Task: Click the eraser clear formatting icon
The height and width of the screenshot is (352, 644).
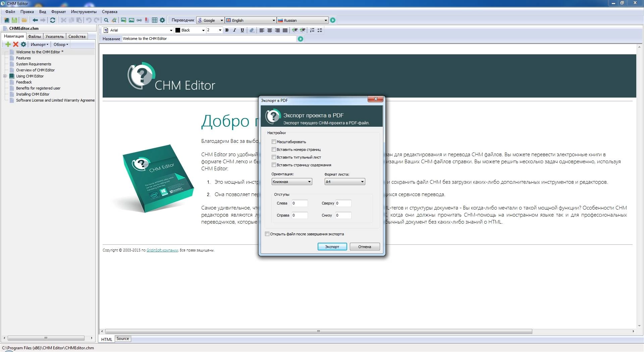Action: [x=252, y=30]
